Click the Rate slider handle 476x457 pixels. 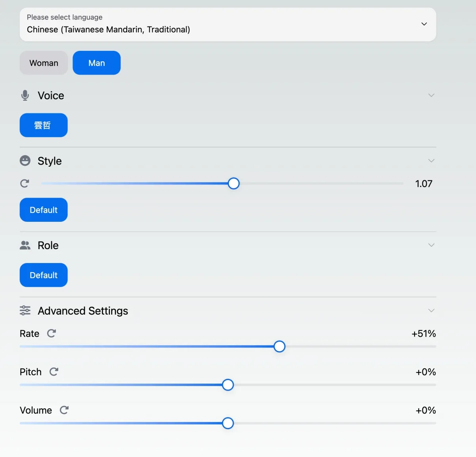click(x=279, y=347)
